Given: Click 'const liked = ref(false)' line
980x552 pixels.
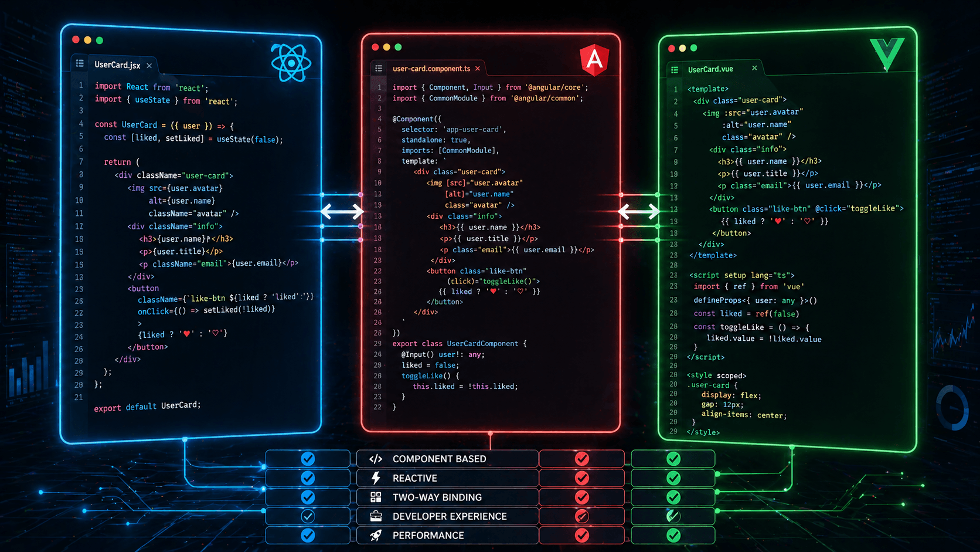Looking at the screenshot, I should tap(746, 313).
